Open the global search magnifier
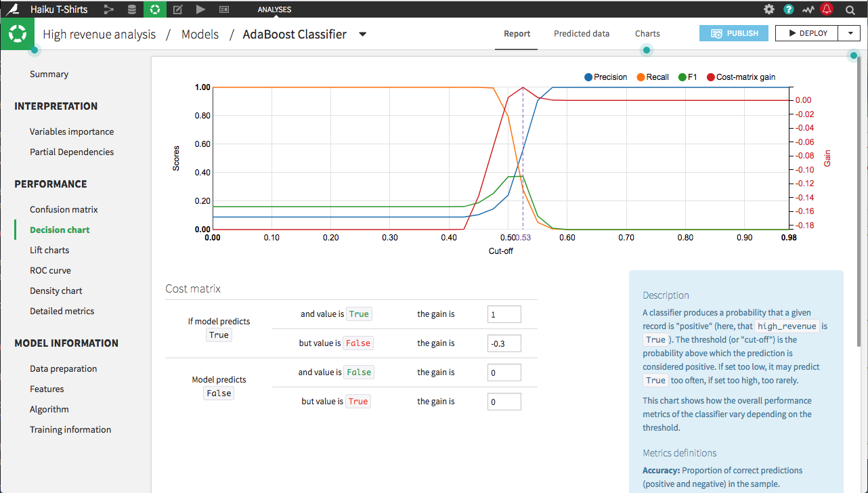 [850, 9]
